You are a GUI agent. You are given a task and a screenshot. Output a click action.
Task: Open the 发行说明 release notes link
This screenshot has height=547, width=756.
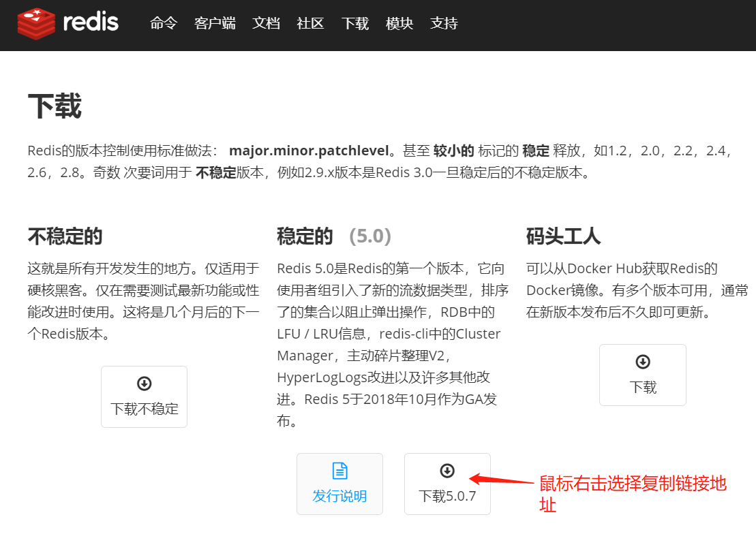pyautogui.click(x=339, y=484)
